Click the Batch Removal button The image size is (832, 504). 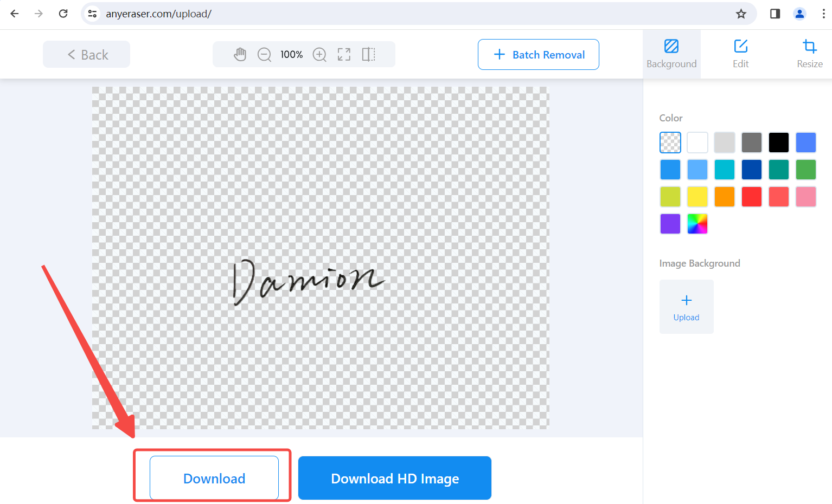click(x=539, y=55)
